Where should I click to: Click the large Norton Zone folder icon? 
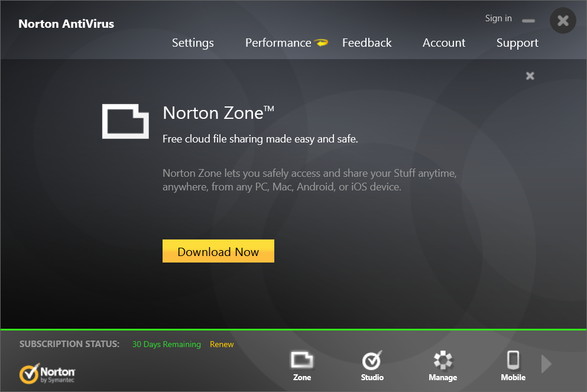pyautogui.click(x=125, y=121)
